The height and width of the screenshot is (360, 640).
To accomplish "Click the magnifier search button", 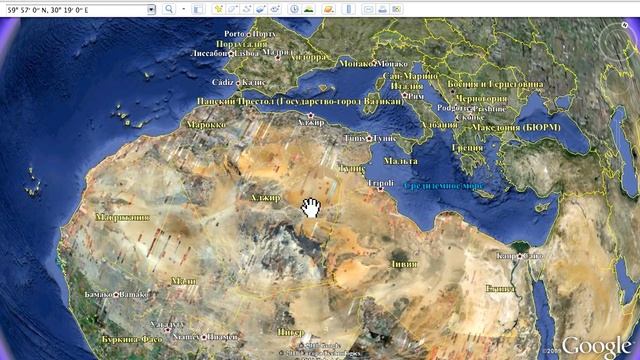I will (169, 9).
